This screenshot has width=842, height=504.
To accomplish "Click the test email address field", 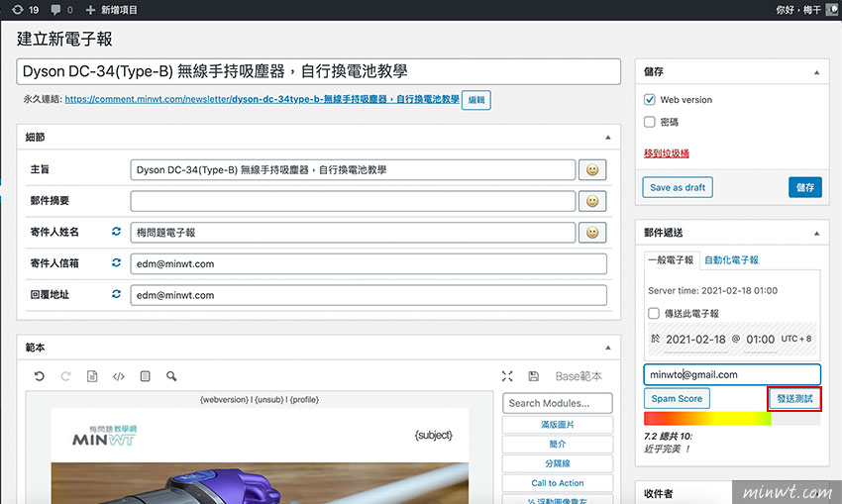I will click(732, 374).
